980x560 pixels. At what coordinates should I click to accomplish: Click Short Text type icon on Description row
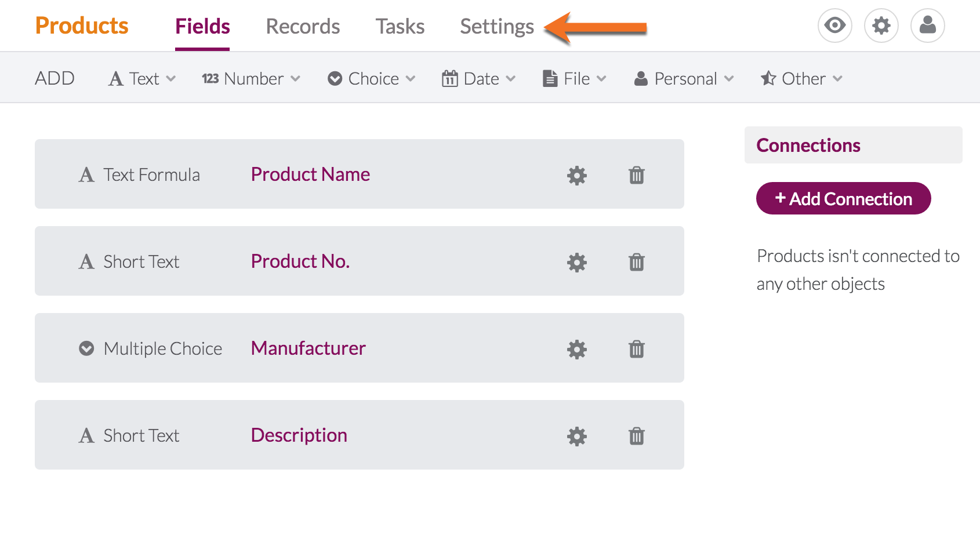(x=86, y=435)
